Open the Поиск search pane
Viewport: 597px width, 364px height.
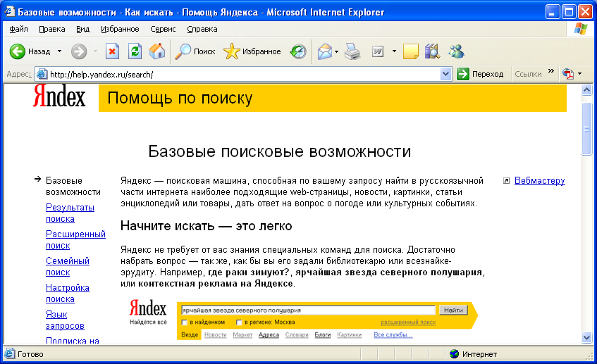pyautogui.click(x=195, y=51)
